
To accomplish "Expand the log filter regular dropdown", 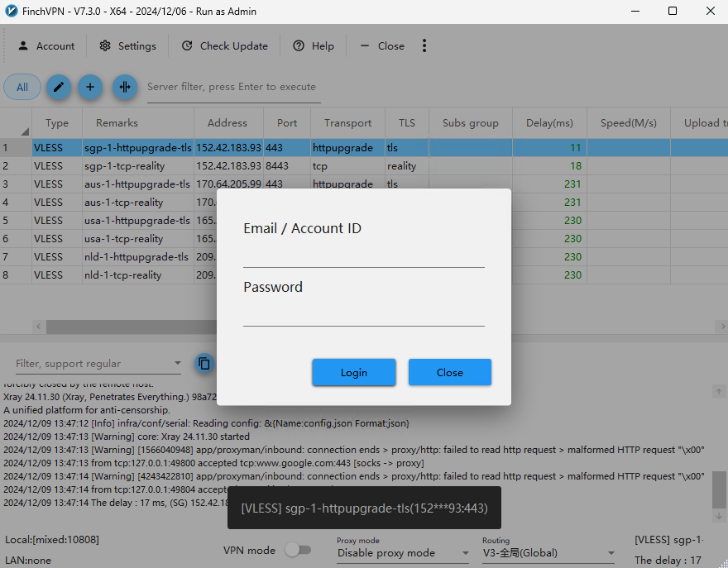I will pos(177,363).
